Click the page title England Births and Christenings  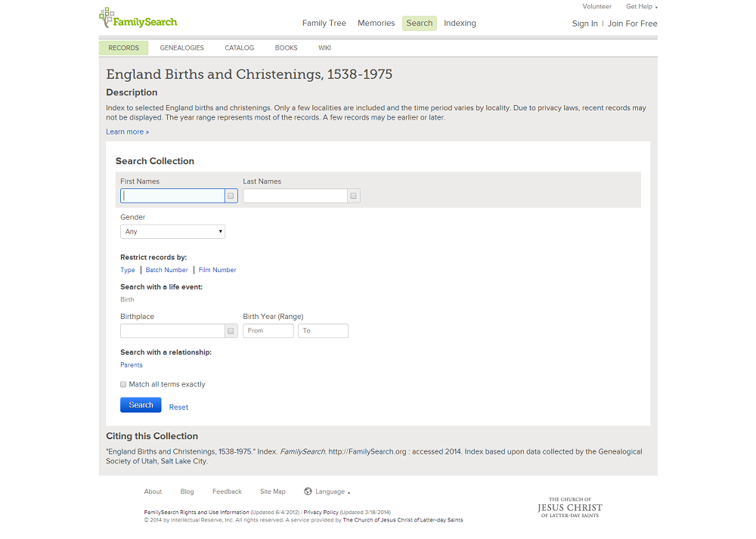249,74
